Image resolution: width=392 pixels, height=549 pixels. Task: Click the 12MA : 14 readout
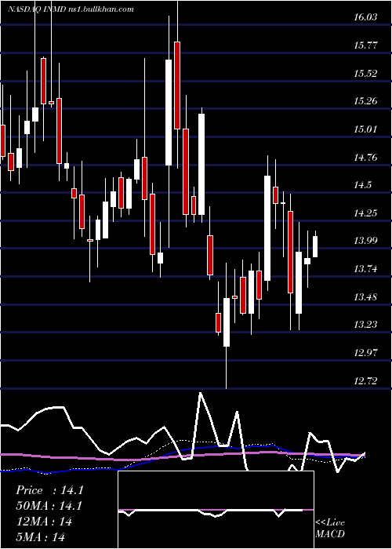tap(44, 522)
